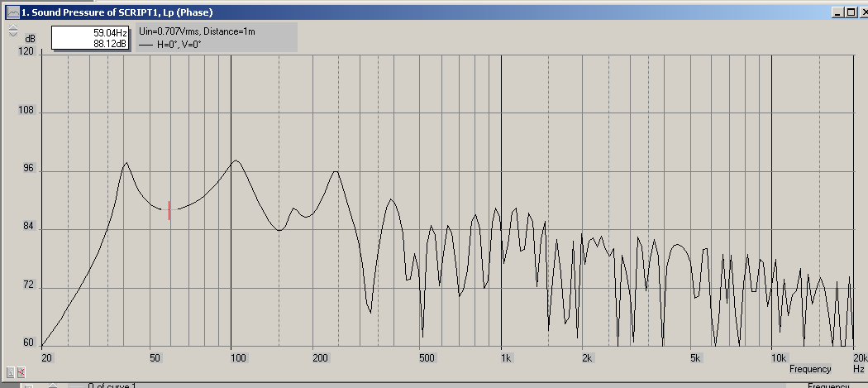Click the up arrow above the dB label
This screenshot has width=868, height=388.
click(13, 26)
